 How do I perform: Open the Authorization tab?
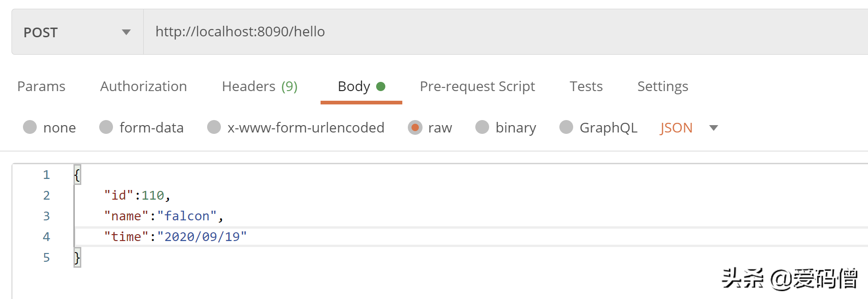click(x=143, y=86)
